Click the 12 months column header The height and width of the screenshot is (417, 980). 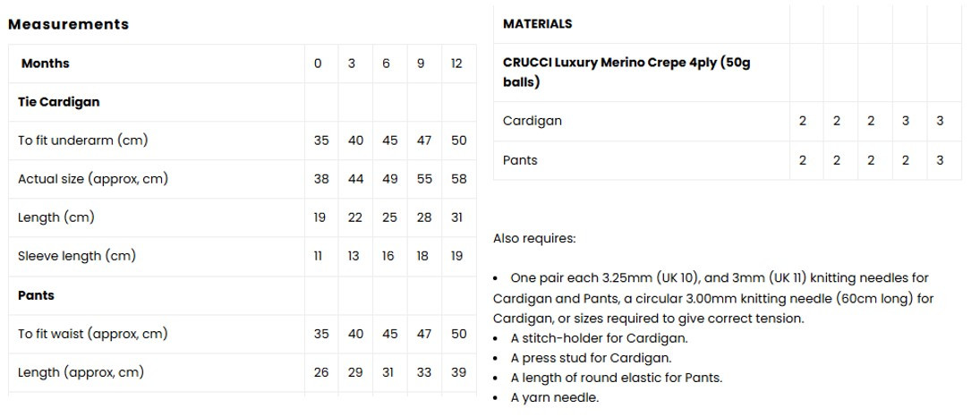pyautogui.click(x=456, y=64)
